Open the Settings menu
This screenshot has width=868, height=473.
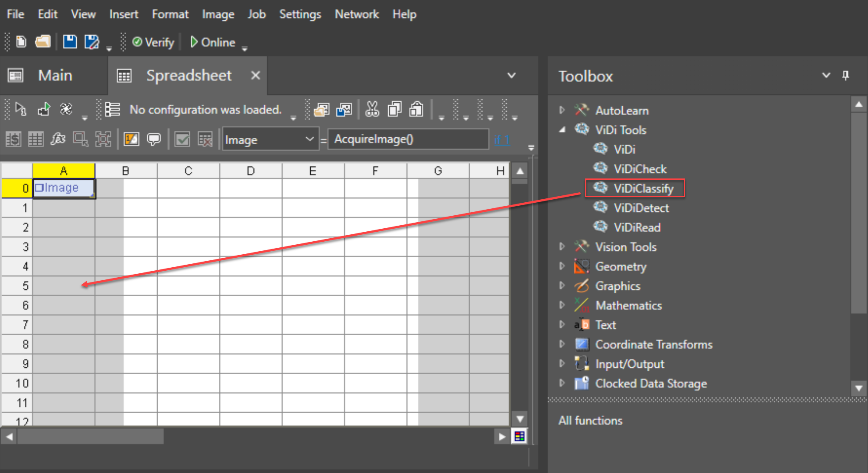[300, 14]
